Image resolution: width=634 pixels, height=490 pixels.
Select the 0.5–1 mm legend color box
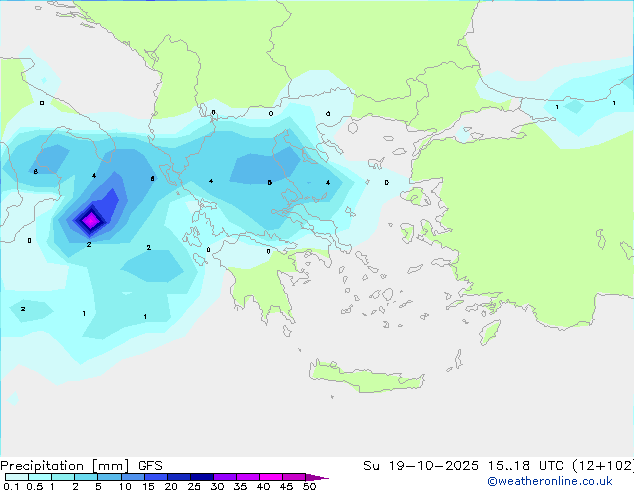coord(40,477)
